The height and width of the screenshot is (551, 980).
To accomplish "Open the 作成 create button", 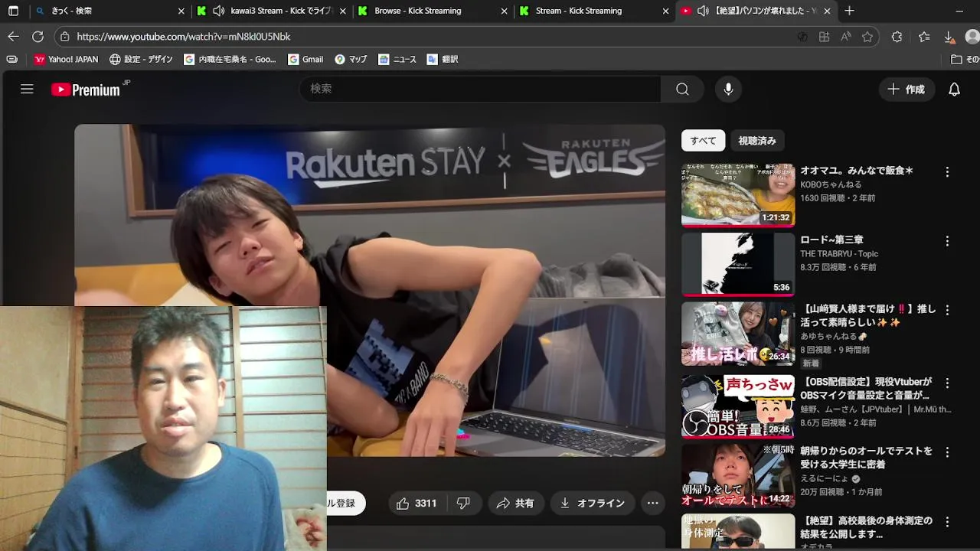I will tap(906, 89).
